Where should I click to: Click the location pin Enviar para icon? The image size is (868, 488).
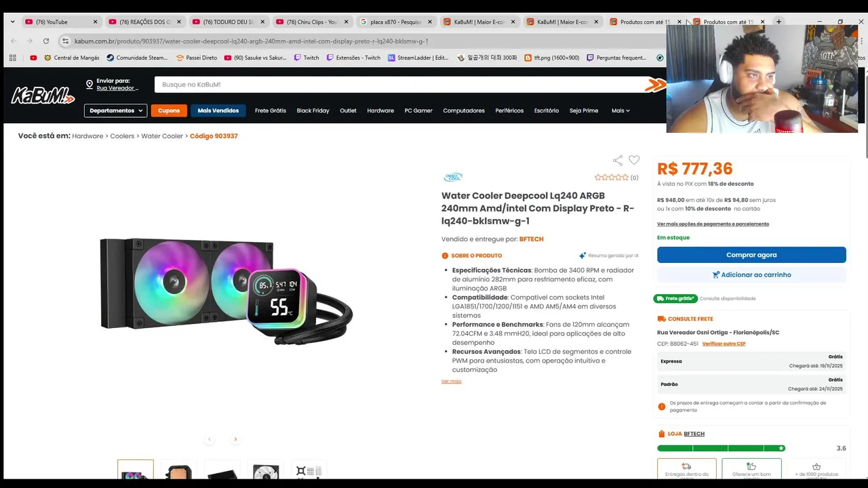pos(90,85)
